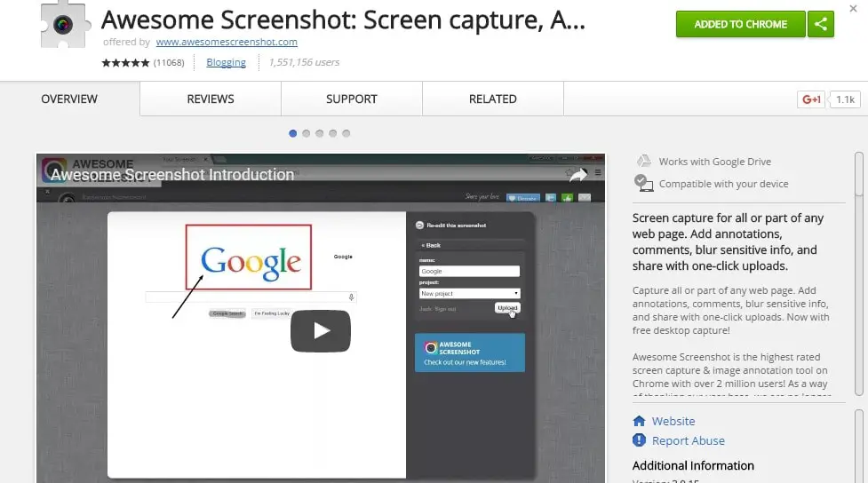This screenshot has height=483, width=868.
Task: Select the third carousel dot
Action: coord(320,133)
